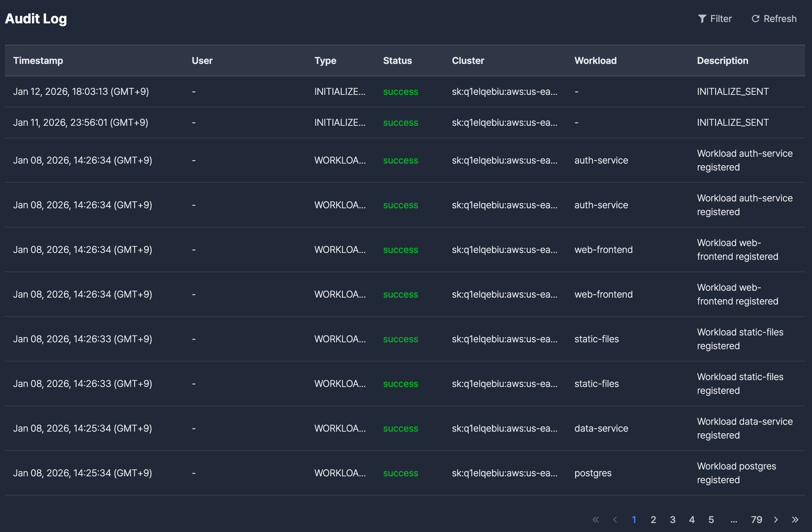Screen dimensions: 812x532
Task: Open pagination page 2
Action: 653,520
